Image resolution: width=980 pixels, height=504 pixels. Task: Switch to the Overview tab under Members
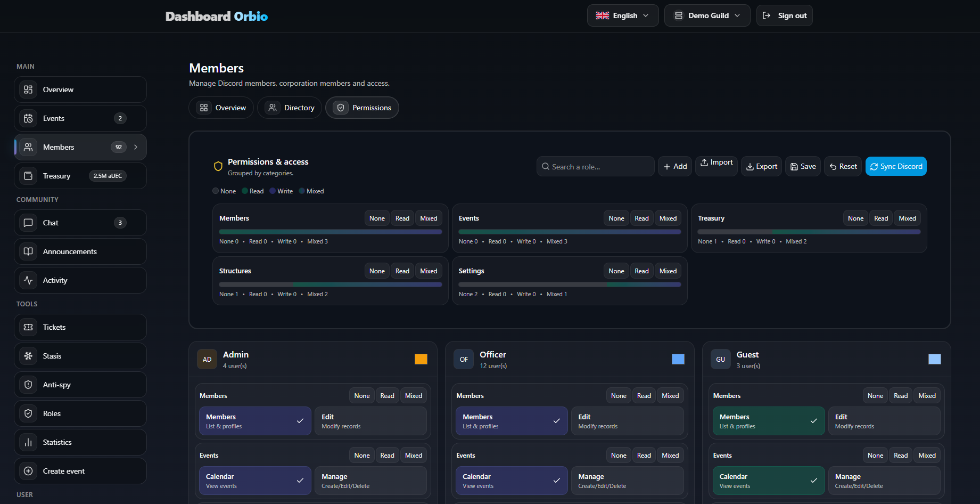(221, 108)
